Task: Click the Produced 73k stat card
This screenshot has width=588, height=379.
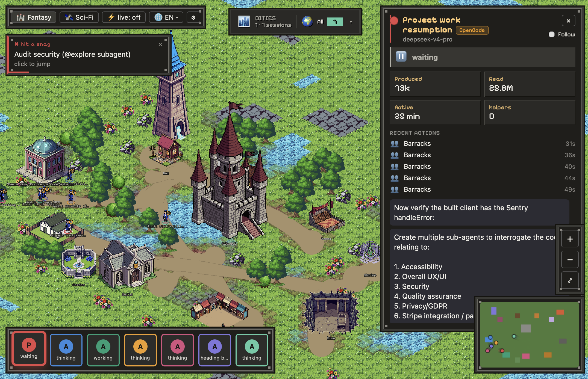Action: point(435,84)
